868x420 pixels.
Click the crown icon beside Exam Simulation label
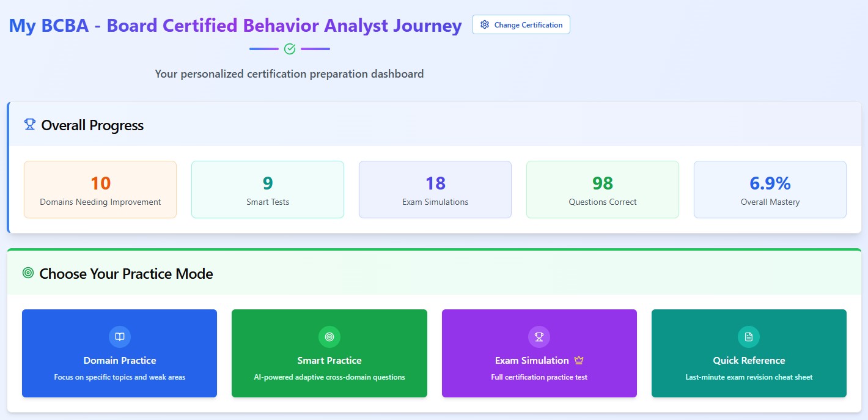pos(579,360)
